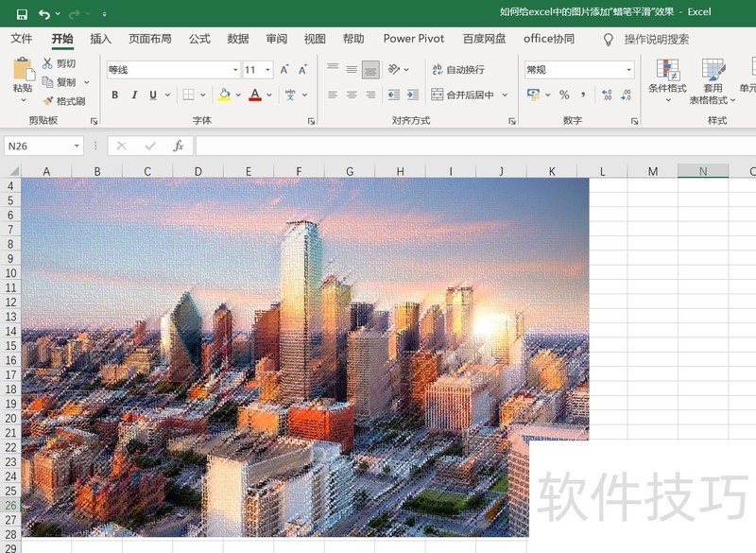Open the 常规 number format dropdown
This screenshot has height=553, width=756.
[629, 69]
